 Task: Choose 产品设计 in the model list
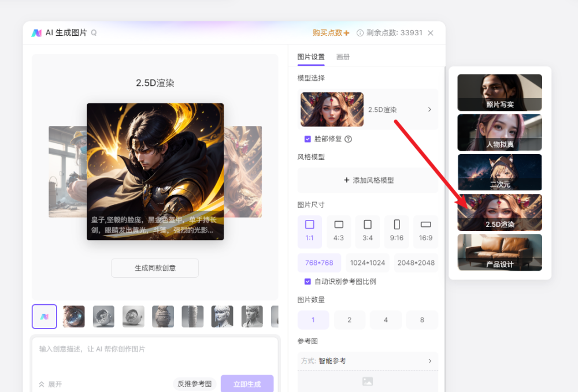[499, 252]
